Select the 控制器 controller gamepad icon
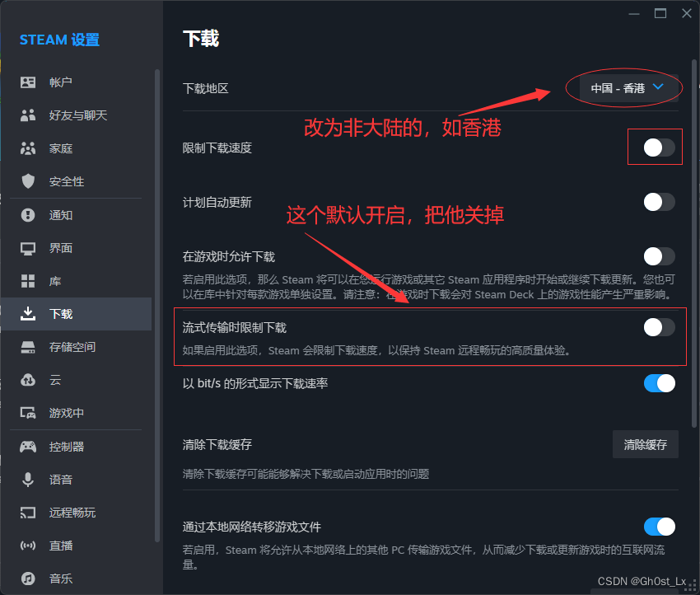Screen dimensions: 700x595 click(x=29, y=446)
